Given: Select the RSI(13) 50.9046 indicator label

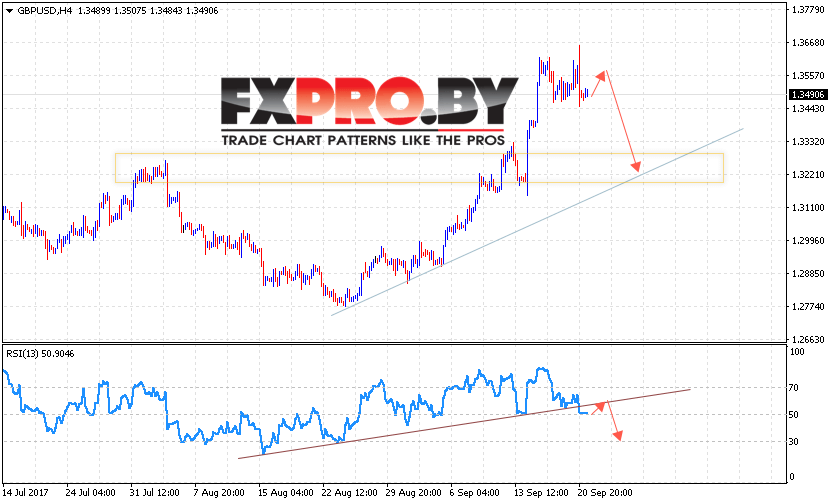Looking at the screenshot, I should (x=40, y=354).
